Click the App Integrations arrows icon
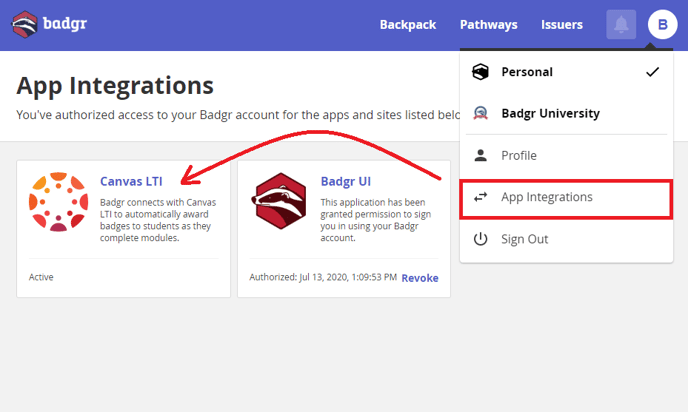688x412 pixels. (x=480, y=197)
